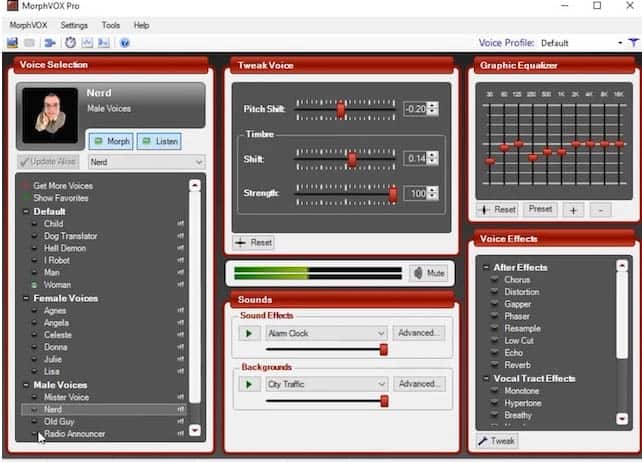Collapse the Male Voices group

26,385
